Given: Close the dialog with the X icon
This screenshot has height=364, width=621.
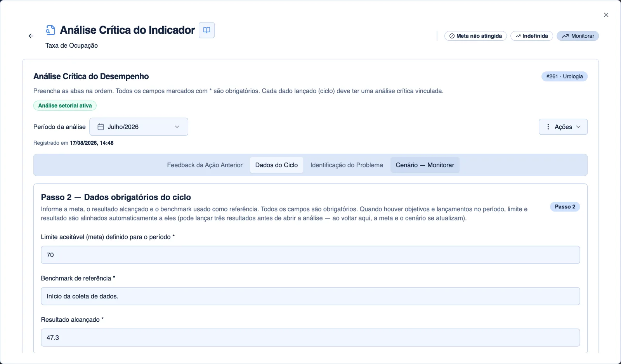Looking at the screenshot, I should pos(606,15).
